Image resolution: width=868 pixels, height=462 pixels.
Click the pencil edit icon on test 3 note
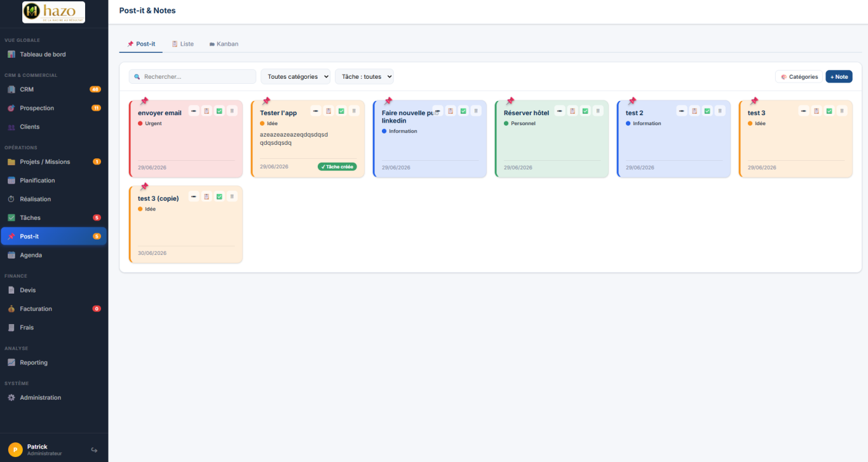(x=804, y=111)
